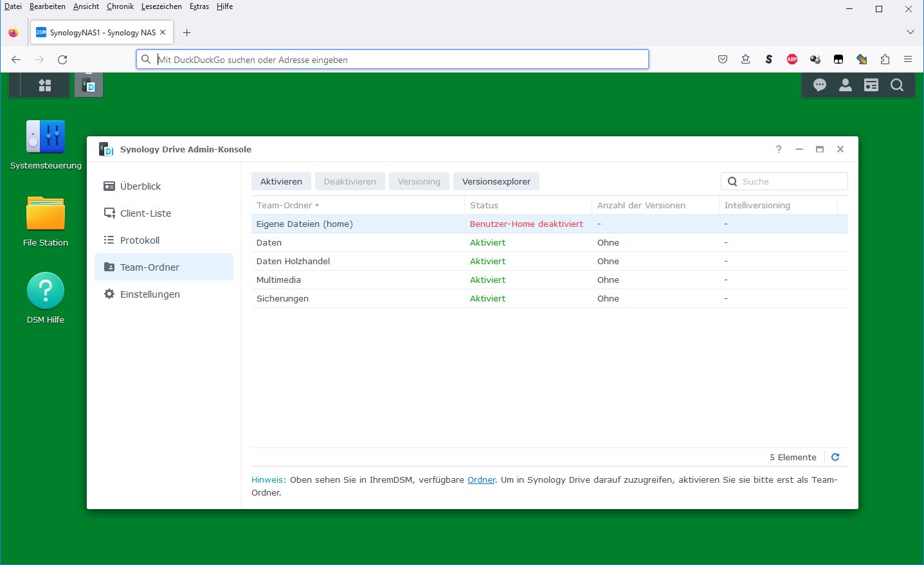Open the Hilfe menu in the browser
This screenshot has height=565, width=924.
click(x=224, y=6)
